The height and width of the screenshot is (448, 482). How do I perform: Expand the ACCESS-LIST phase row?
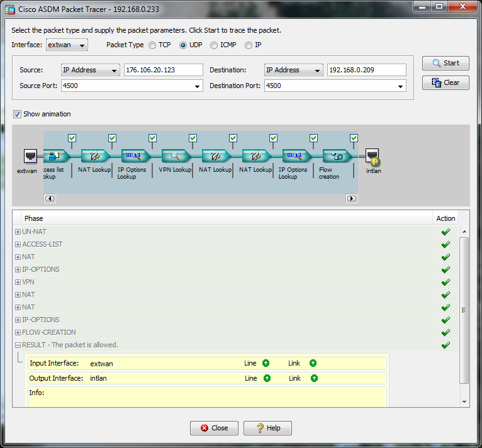pyautogui.click(x=18, y=244)
